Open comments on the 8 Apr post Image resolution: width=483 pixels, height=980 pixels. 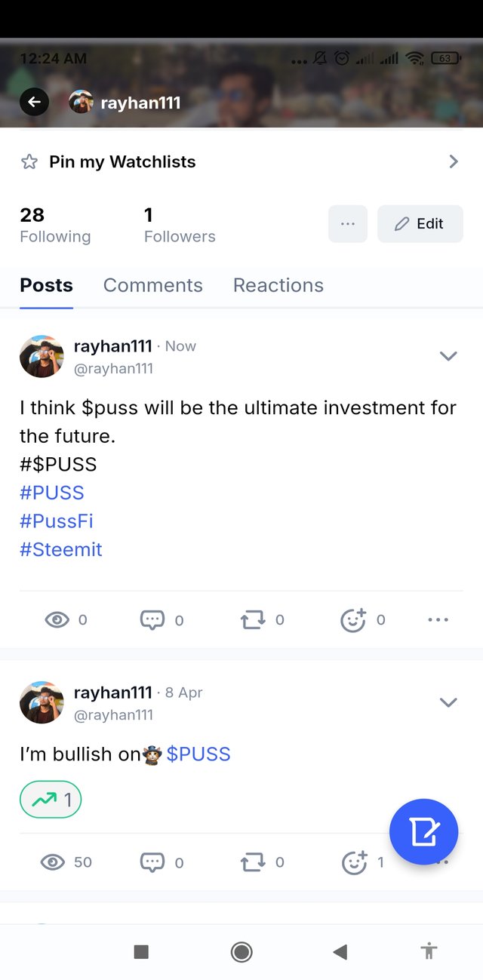point(152,862)
